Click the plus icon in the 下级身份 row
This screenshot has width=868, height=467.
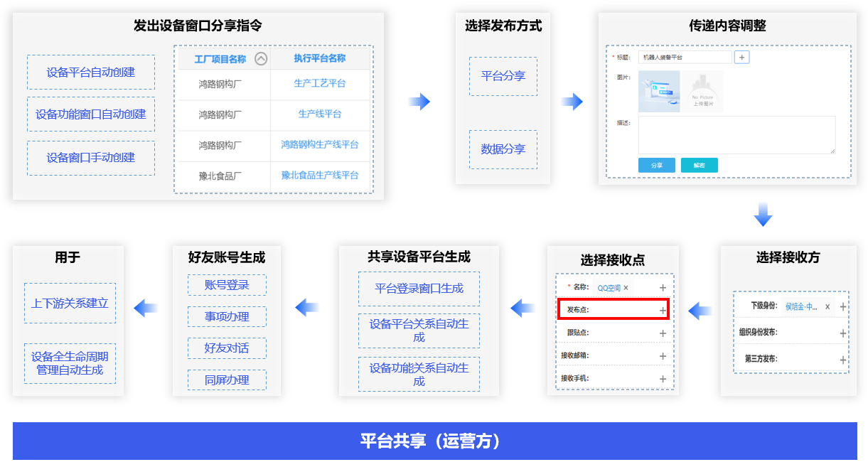point(843,307)
